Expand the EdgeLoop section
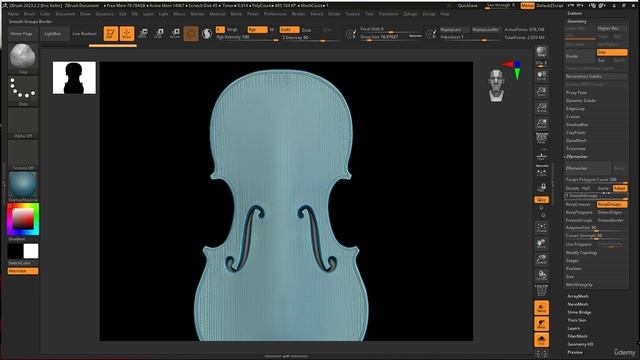640x360 pixels. click(576, 109)
